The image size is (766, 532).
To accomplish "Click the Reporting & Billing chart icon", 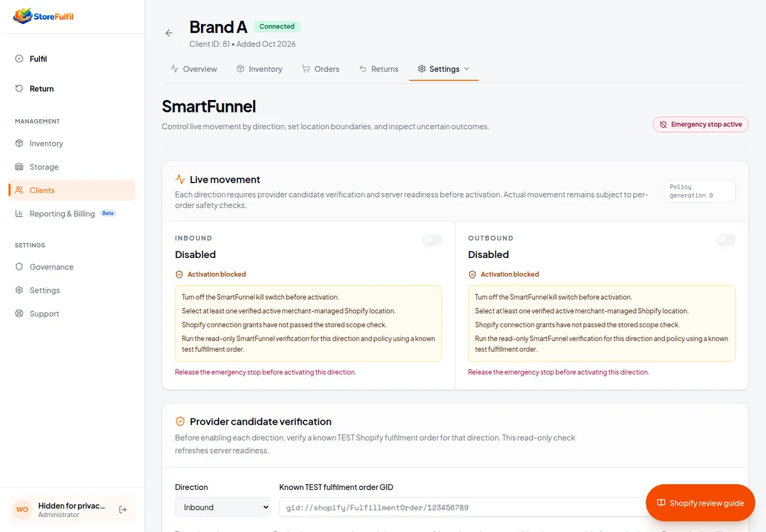I will pos(19,214).
